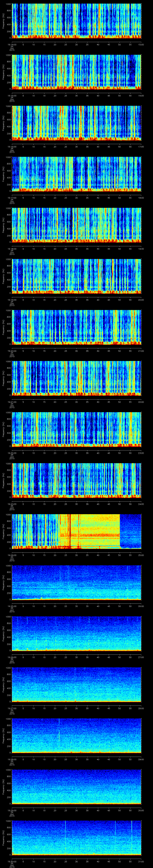153x868 pixels.
Task: Select the '27:00' end time label
Action: coord(141,657)
